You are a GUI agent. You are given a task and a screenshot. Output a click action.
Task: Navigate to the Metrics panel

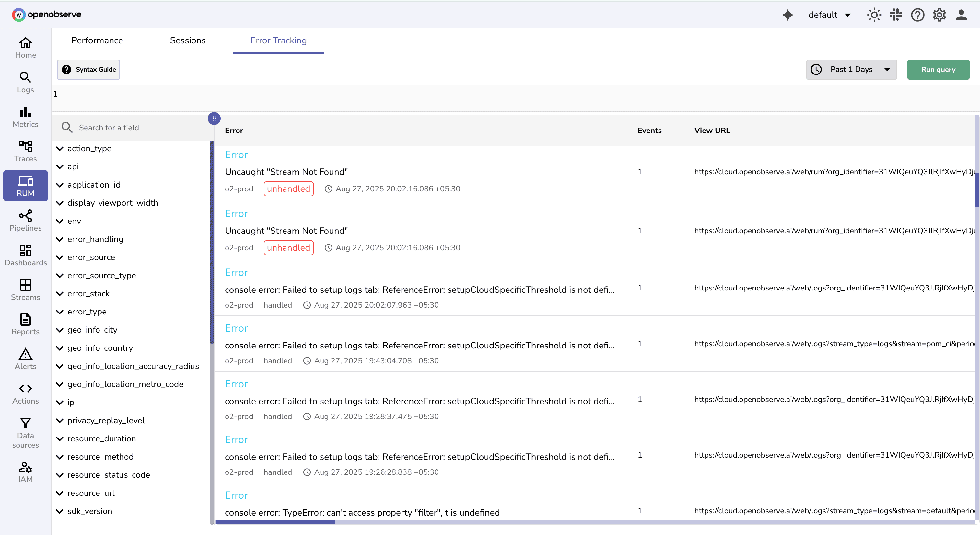click(x=25, y=117)
